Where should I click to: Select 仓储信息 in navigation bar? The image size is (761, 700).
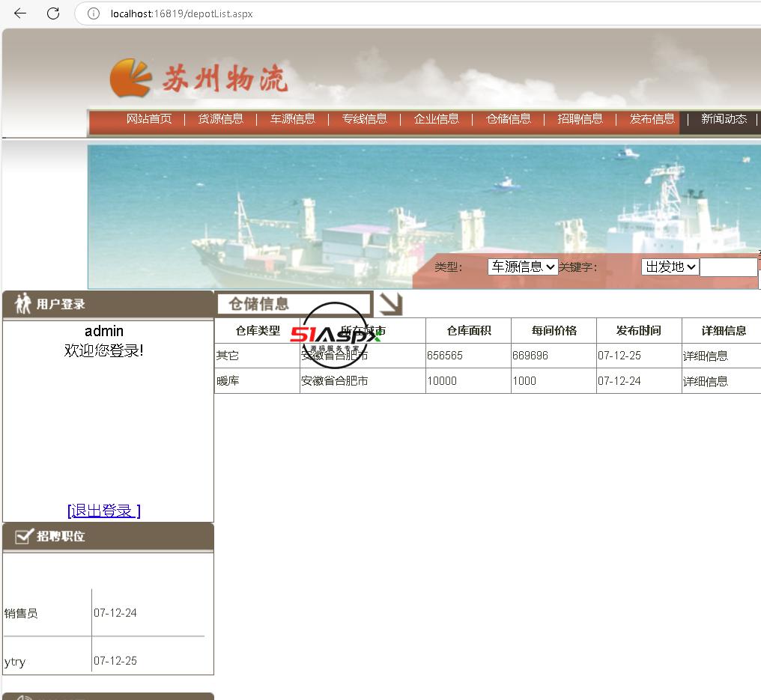point(508,119)
